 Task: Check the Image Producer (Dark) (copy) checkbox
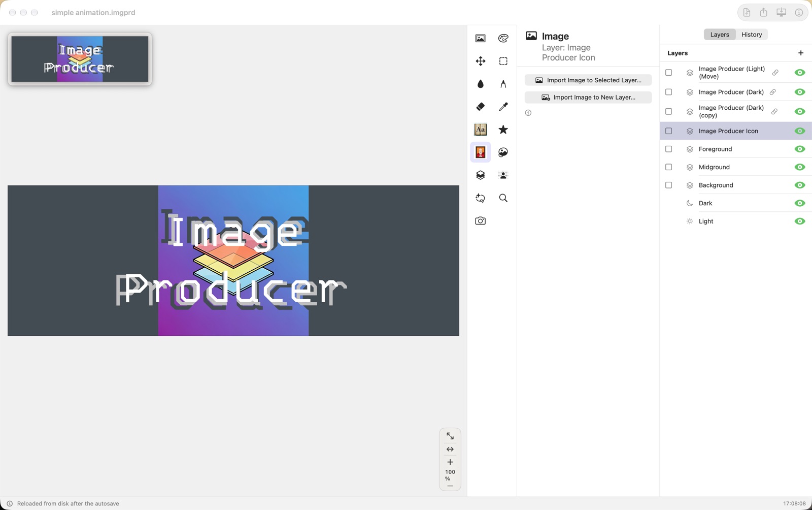tap(668, 111)
